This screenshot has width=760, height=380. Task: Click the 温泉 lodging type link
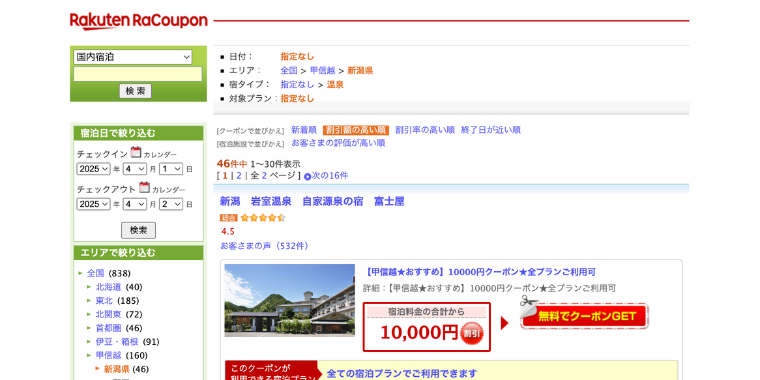point(335,84)
